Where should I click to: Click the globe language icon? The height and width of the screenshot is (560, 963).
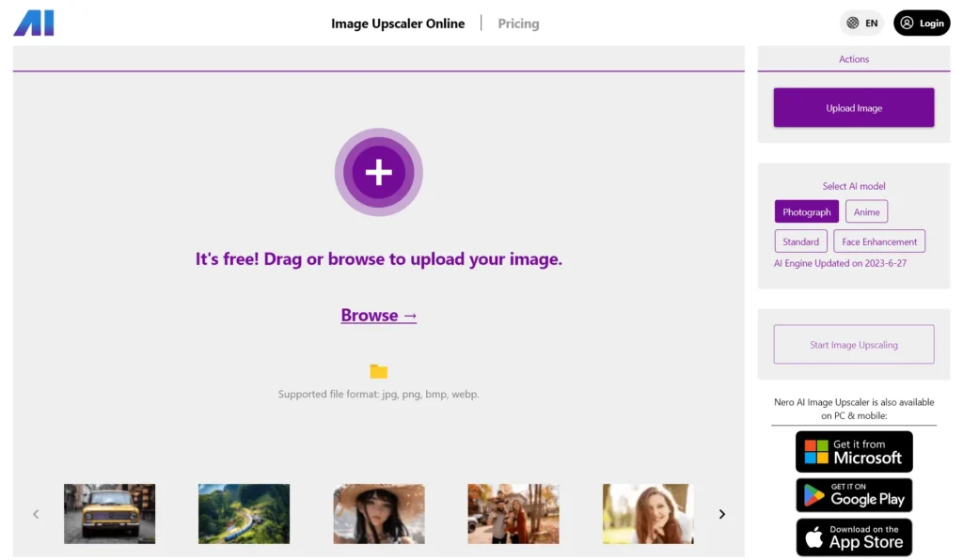(x=850, y=22)
